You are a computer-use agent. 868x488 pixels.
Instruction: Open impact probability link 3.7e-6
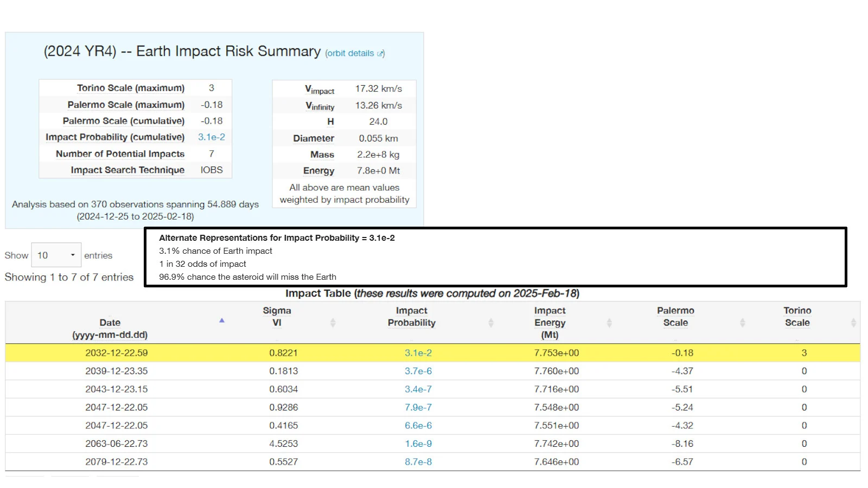point(418,371)
